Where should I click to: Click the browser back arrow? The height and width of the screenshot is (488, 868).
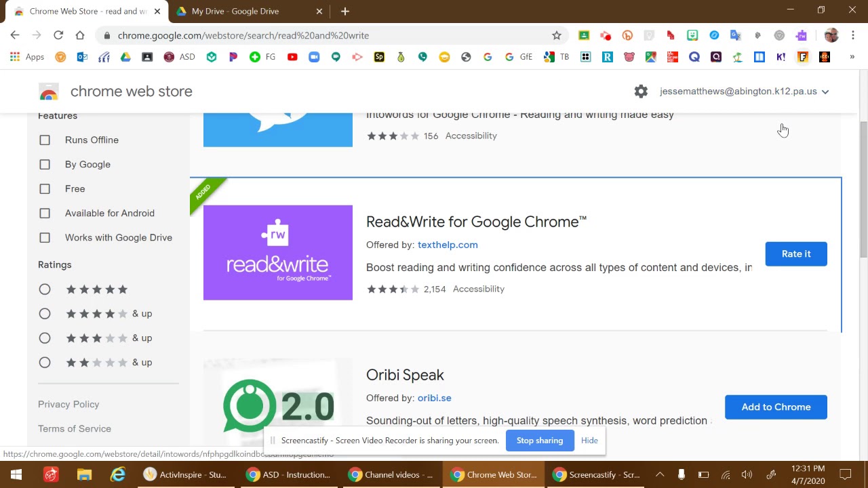tap(15, 35)
